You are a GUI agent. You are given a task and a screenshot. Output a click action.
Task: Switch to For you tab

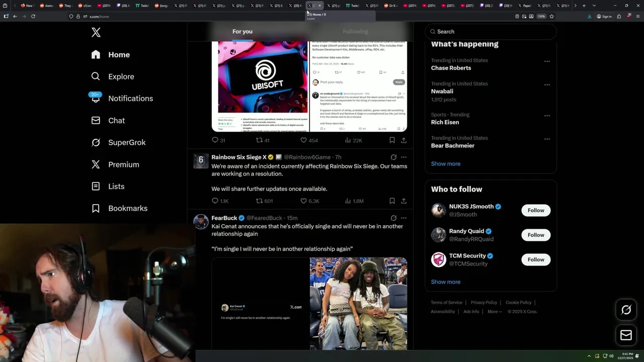click(x=243, y=31)
